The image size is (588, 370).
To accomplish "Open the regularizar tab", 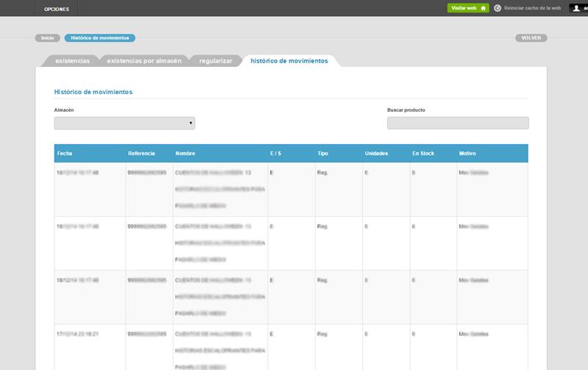I will (215, 61).
